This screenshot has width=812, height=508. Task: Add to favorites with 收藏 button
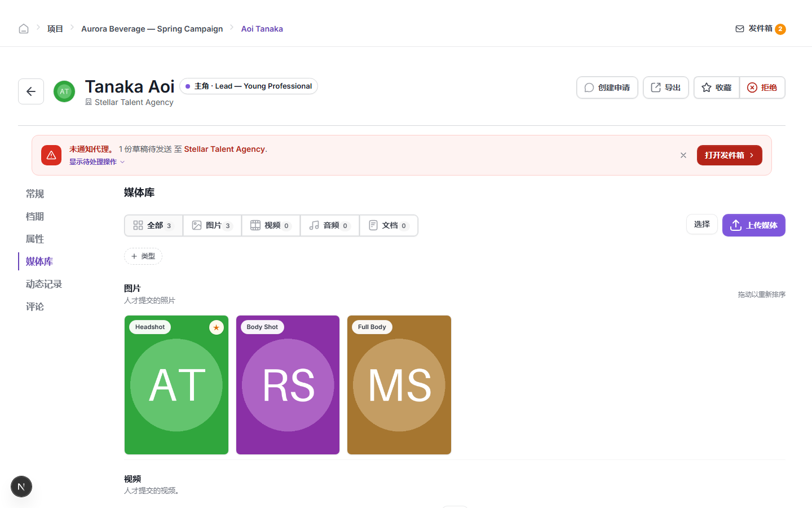717,87
